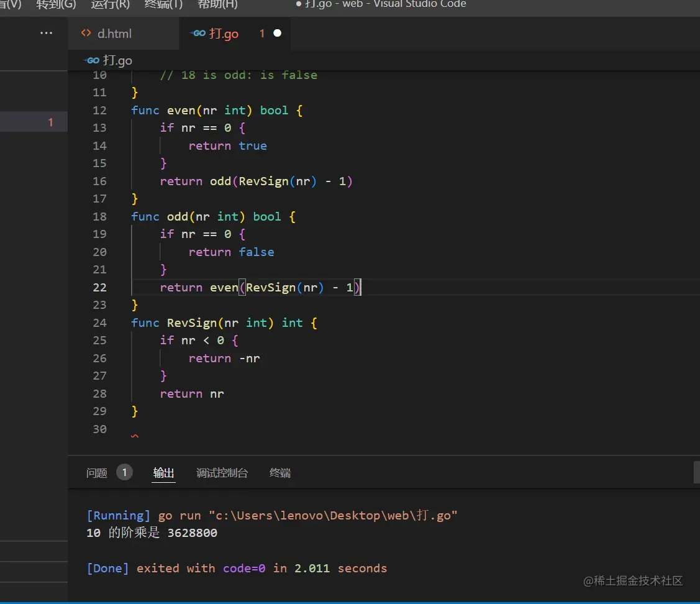
Task: Click the "func even(nr int) bool {" line
Action: pyautogui.click(x=217, y=111)
